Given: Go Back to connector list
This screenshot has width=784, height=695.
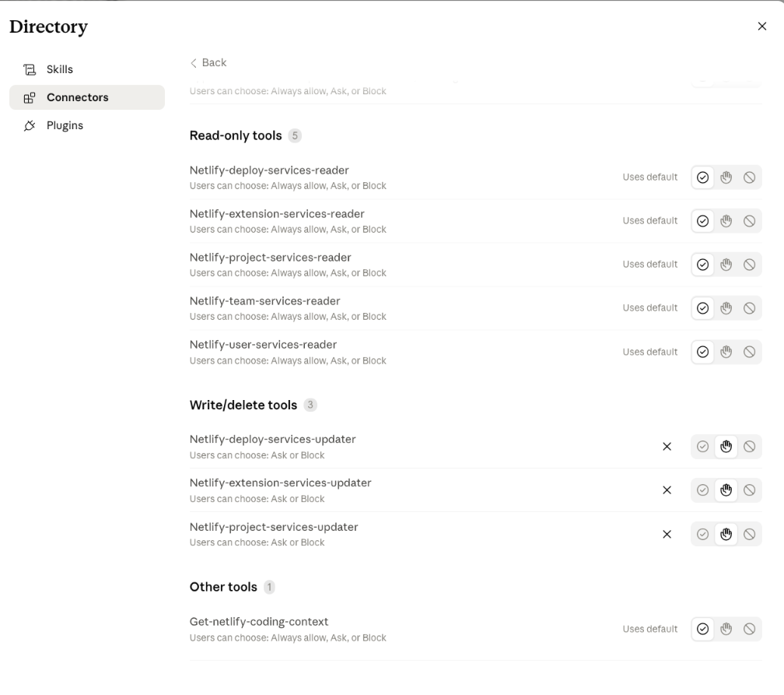Looking at the screenshot, I should tap(208, 62).
